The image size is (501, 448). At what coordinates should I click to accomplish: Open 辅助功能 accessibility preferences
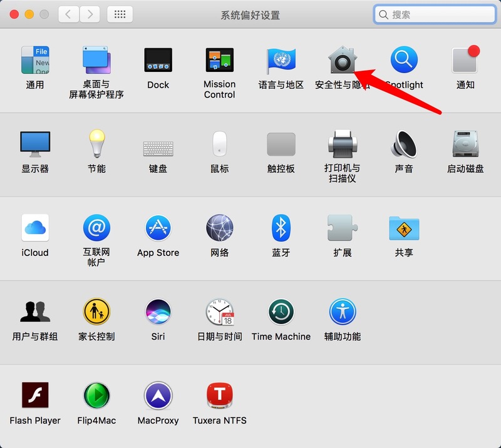(342, 312)
